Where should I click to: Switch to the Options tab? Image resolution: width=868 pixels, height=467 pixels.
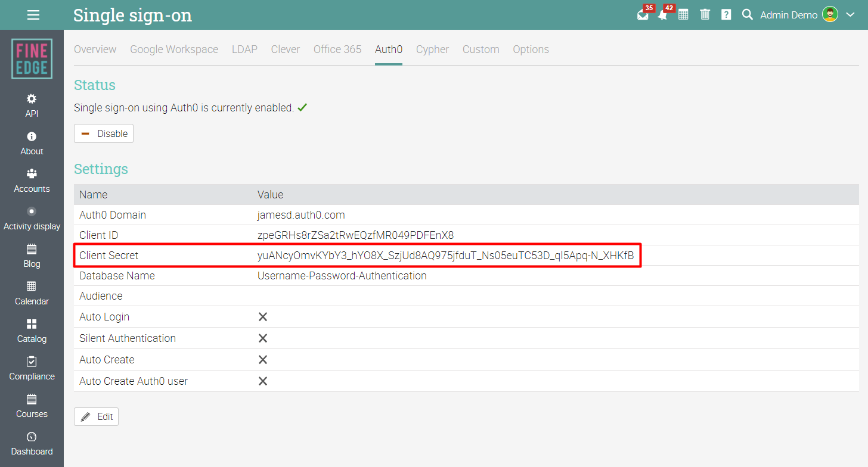(x=531, y=49)
